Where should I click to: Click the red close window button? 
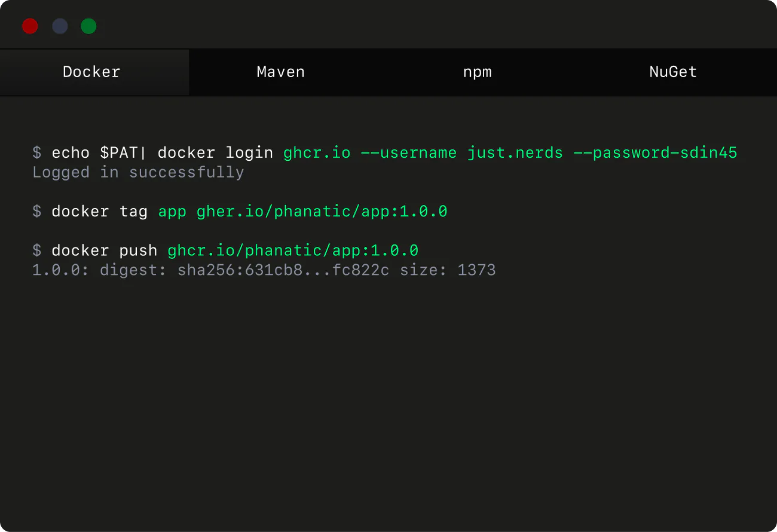pyautogui.click(x=30, y=26)
